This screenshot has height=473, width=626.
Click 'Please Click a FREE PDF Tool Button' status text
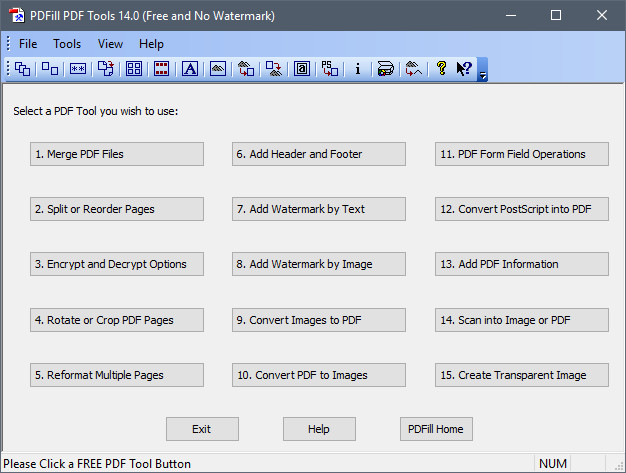click(x=97, y=464)
